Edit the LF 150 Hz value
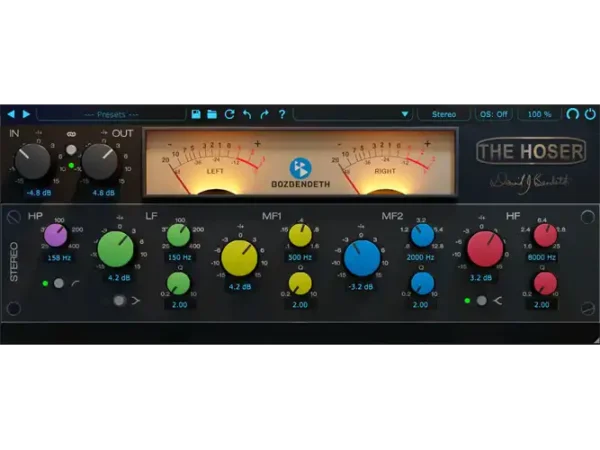This screenshot has height=450, width=600. click(179, 257)
